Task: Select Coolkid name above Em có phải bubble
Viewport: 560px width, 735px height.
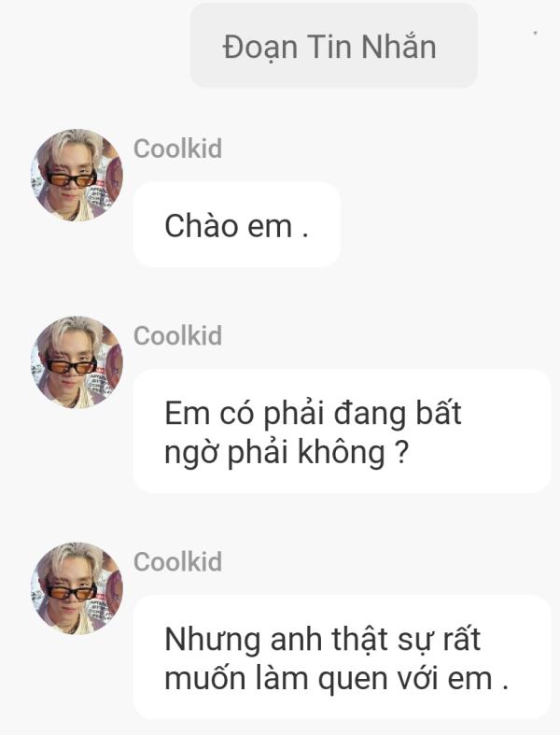Action: (177, 335)
